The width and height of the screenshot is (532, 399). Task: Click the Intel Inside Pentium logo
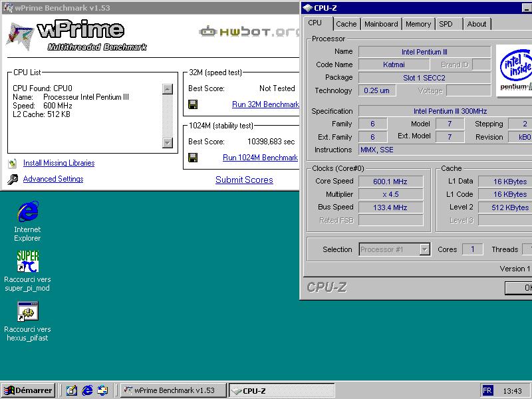pyautogui.click(x=514, y=71)
